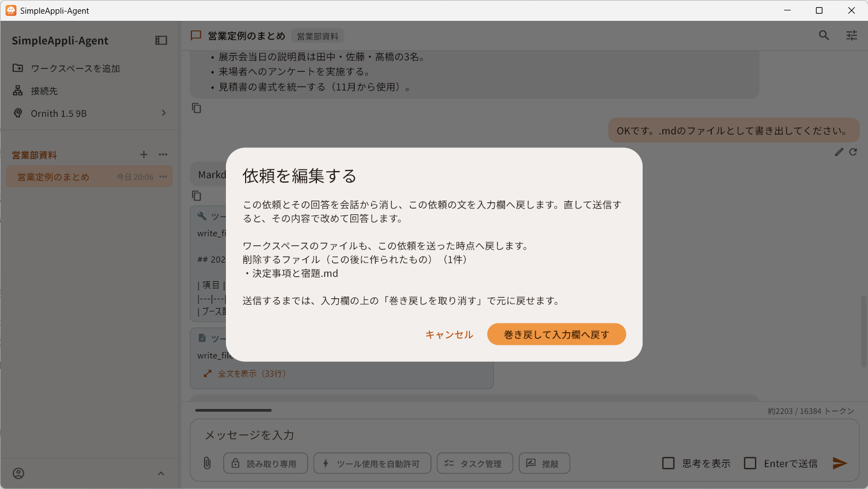Enable the 思考を表示 checkbox

[668, 463]
